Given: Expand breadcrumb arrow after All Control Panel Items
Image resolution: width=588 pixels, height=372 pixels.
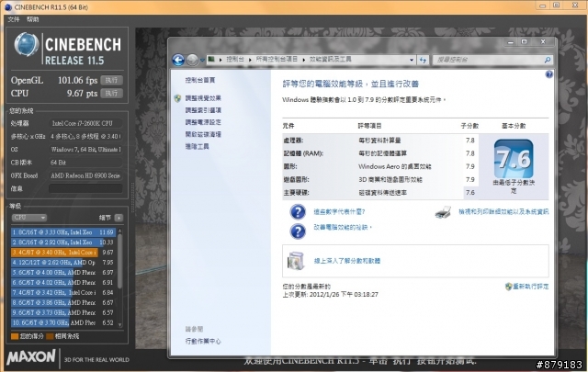Looking at the screenshot, I should pyautogui.click(x=304, y=60).
